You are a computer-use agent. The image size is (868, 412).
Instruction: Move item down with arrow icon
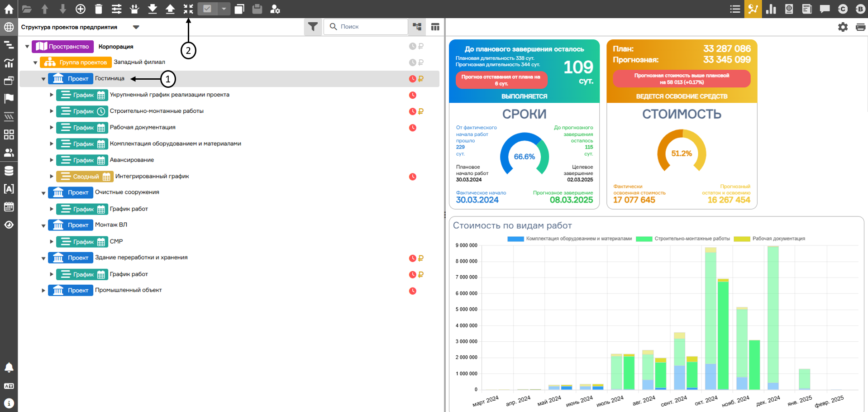click(63, 9)
